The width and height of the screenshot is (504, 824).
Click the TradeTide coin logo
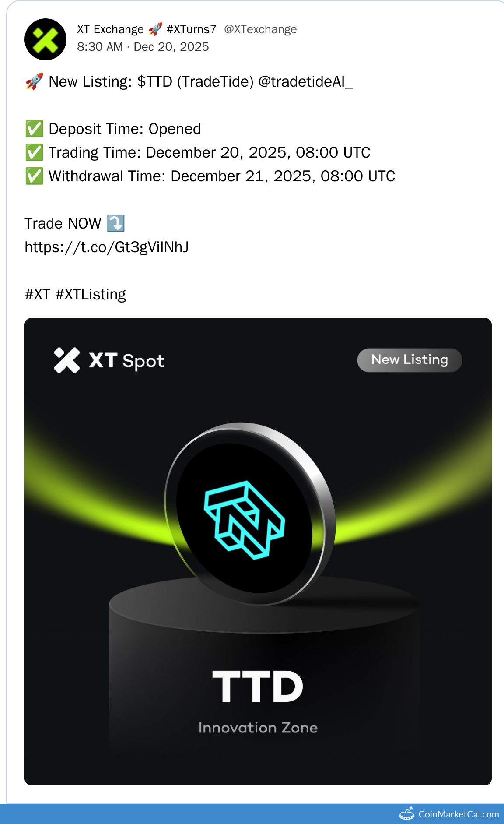[249, 514]
